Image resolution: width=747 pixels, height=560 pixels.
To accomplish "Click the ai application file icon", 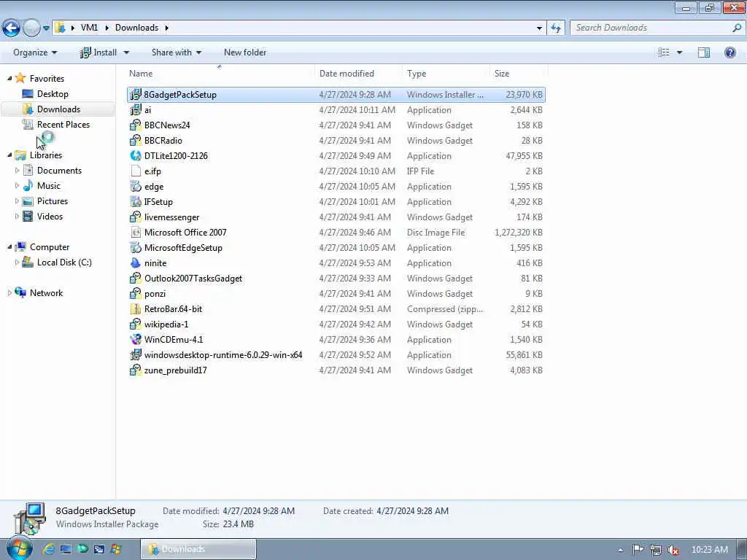I will (136, 110).
